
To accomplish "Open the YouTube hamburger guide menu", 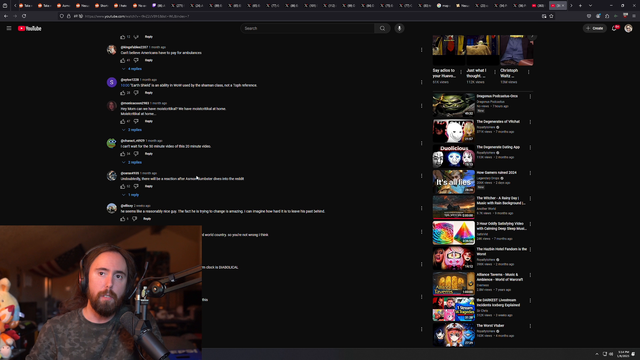I will 9,28.
